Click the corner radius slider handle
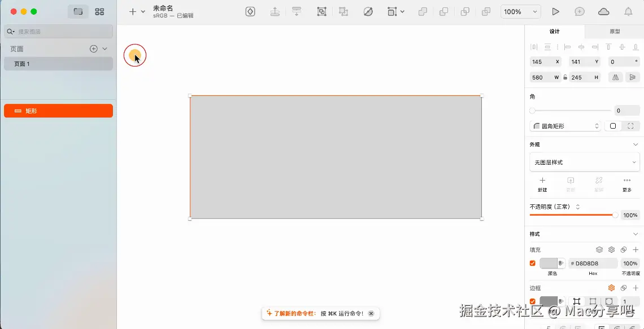644x329 pixels. 532,111
